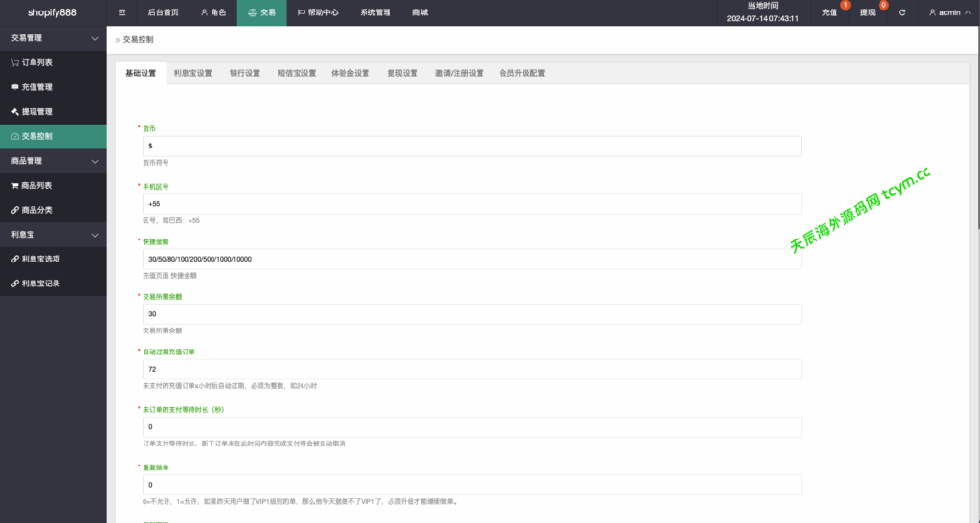Click the 交易控制 breadcrumb text
Viewport: 980px width, 523px height.
[138, 39]
